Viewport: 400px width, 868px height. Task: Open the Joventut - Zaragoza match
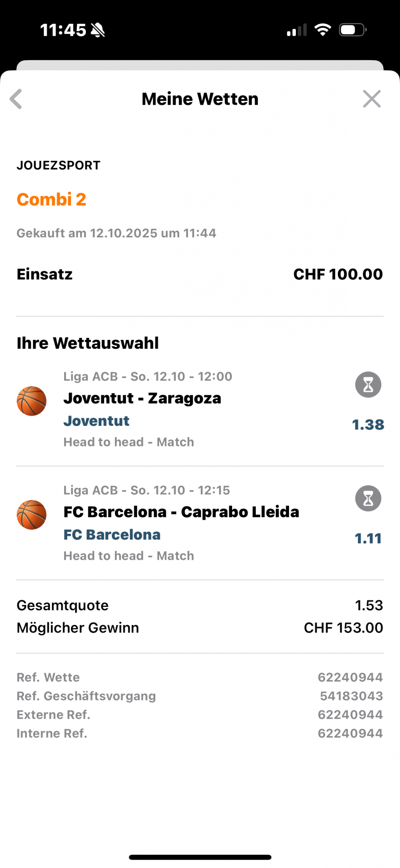coord(142,398)
